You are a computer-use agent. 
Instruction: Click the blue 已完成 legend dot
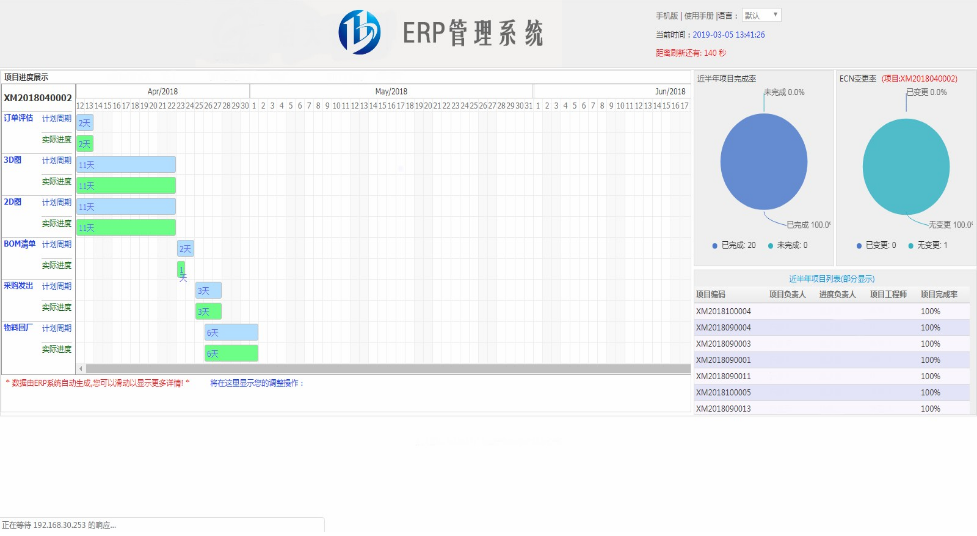(715, 245)
